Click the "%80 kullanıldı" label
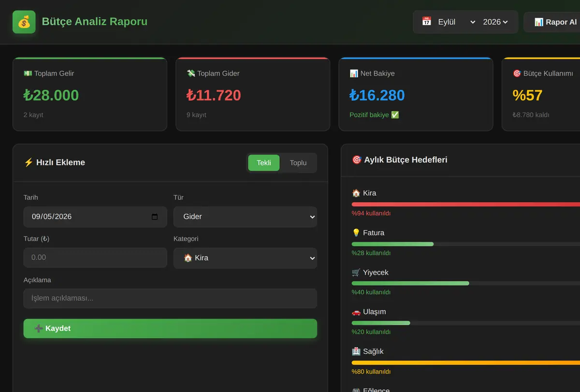 (371, 372)
